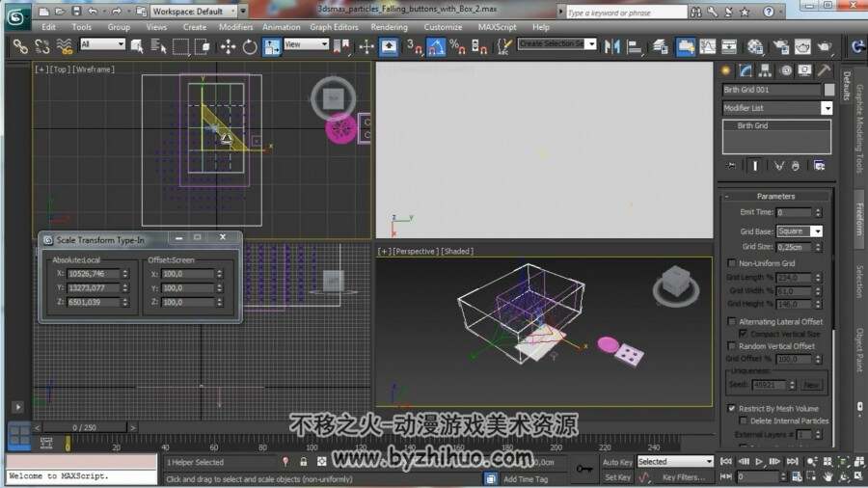Toggle 3D Snaps icon
Screen dimensions: 868x488
[414, 46]
